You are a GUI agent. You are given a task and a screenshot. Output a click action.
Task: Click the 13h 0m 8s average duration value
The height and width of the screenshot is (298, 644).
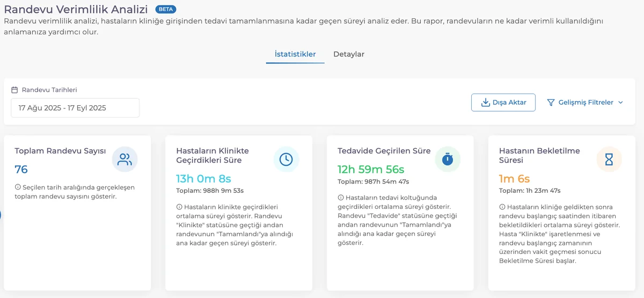pos(203,179)
